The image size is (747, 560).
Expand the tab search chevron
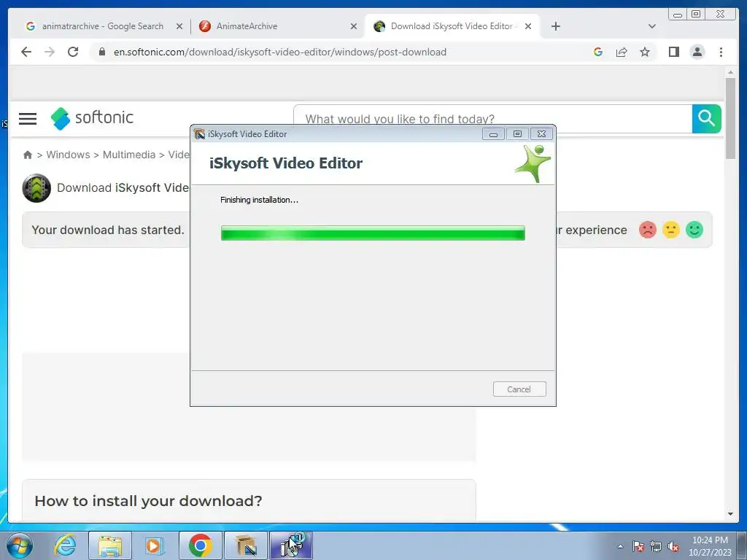652,26
